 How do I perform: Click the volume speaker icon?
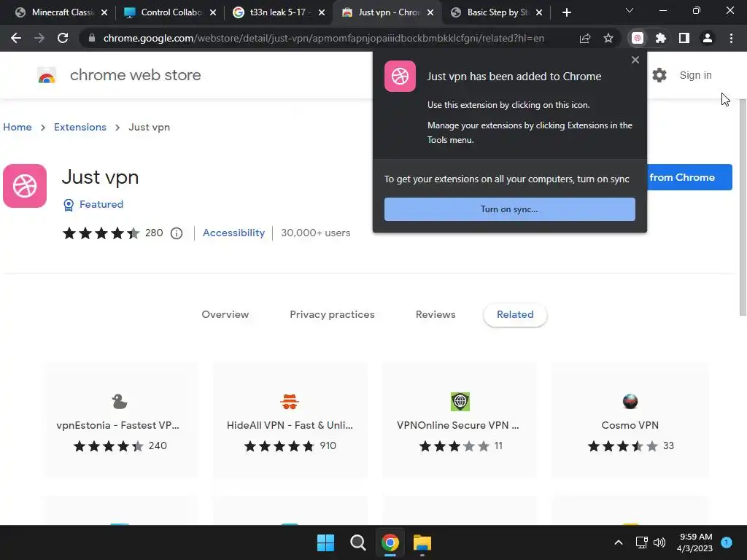coord(659,542)
